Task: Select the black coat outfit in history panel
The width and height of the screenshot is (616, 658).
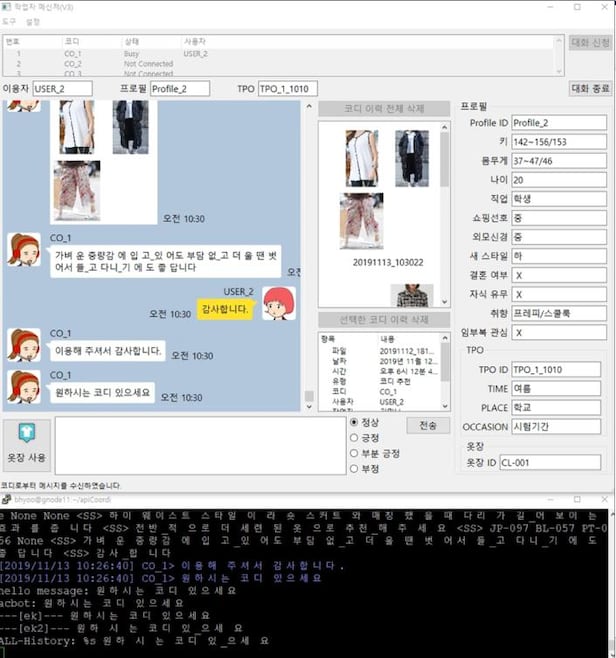Action: 411,159
